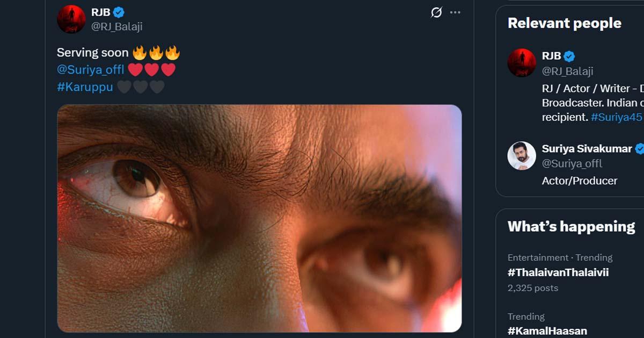Open the #KamalHaasan trending topic

(547, 330)
